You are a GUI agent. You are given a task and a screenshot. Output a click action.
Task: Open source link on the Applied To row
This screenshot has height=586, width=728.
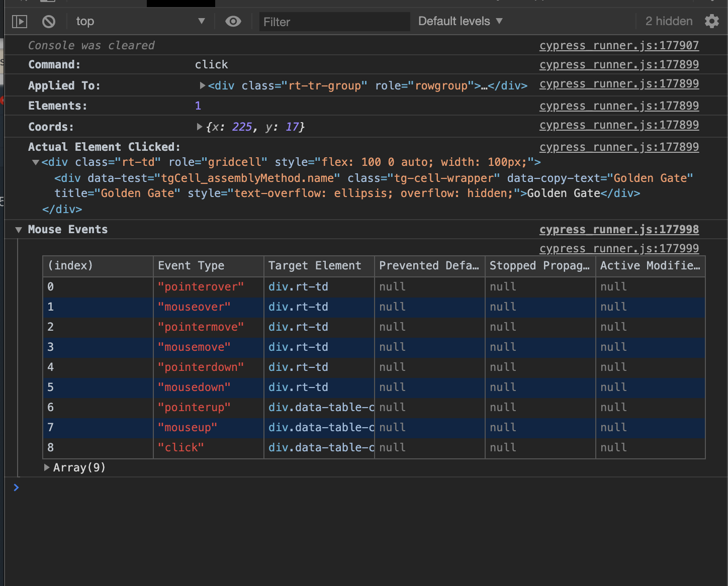pyautogui.click(x=619, y=83)
